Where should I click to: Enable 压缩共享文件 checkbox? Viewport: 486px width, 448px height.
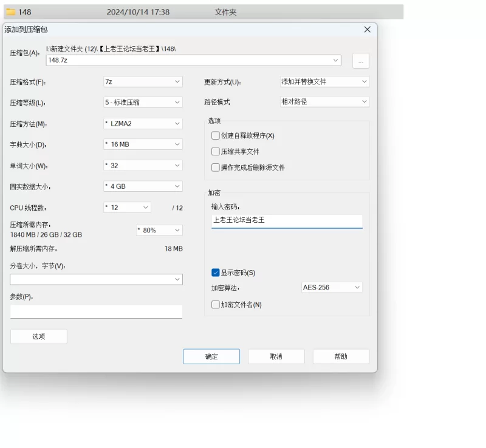[x=216, y=152]
